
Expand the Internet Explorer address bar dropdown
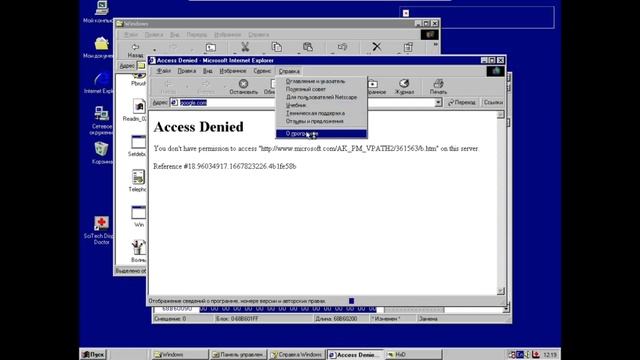[438, 102]
